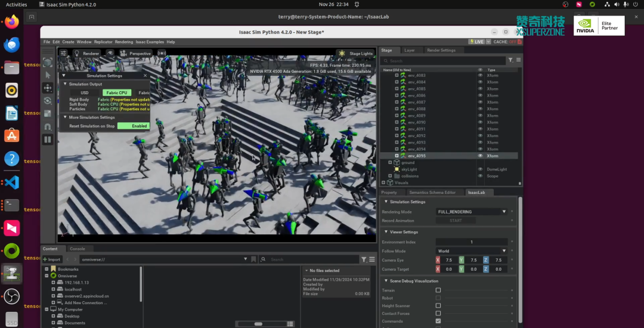This screenshot has width=644, height=328.
Task: Pause the simulation with the pause button
Action: (48, 140)
